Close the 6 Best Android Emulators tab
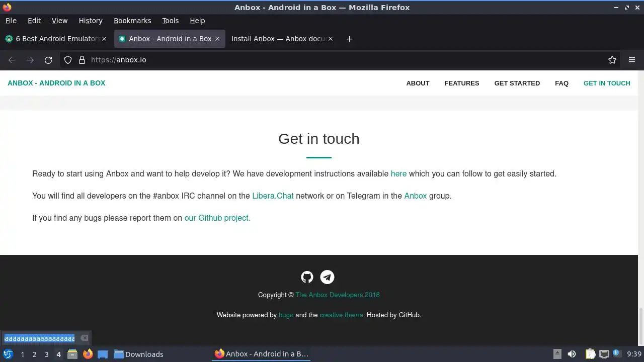Screen dimensions: 644x362 pyautogui.click(x=104, y=39)
